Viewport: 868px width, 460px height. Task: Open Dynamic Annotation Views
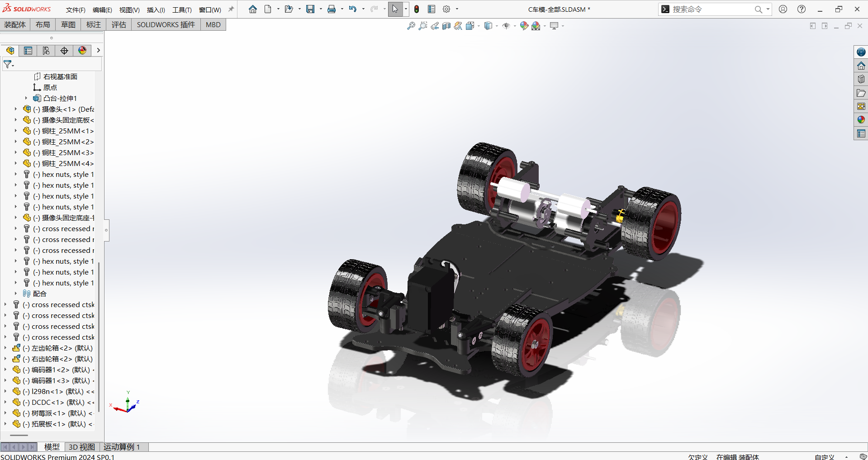(458, 26)
